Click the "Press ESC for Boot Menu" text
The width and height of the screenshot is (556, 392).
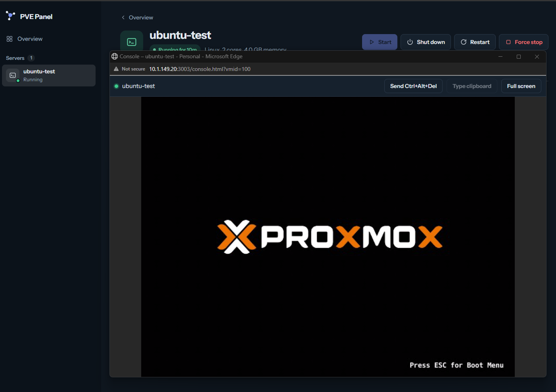(456, 365)
